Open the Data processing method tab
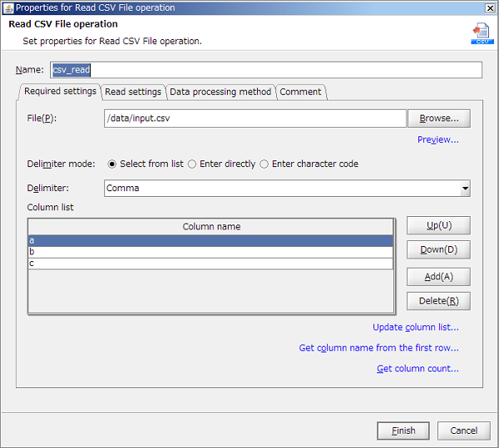 [220, 92]
